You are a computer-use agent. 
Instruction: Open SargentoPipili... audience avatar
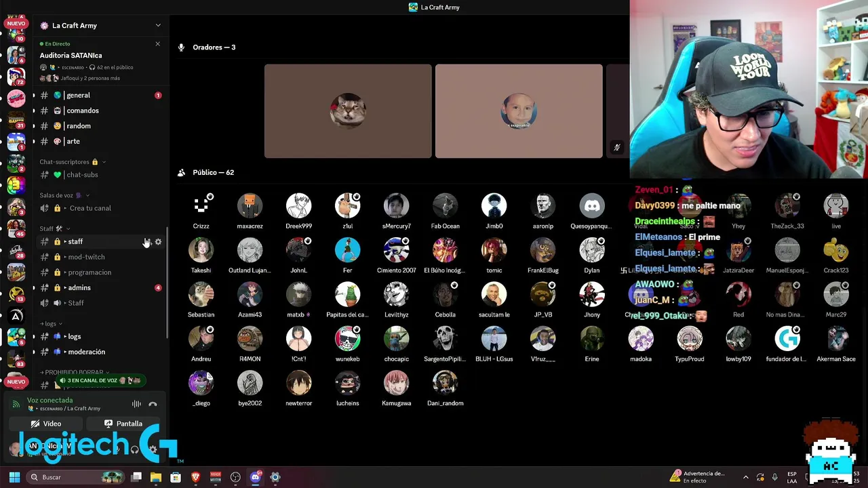tap(445, 338)
